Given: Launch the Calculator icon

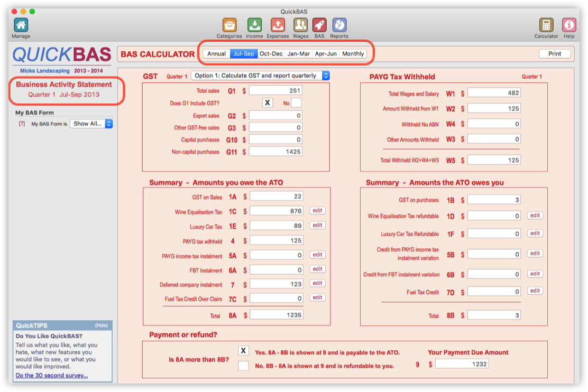Looking at the screenshot, I should [546, 25].
